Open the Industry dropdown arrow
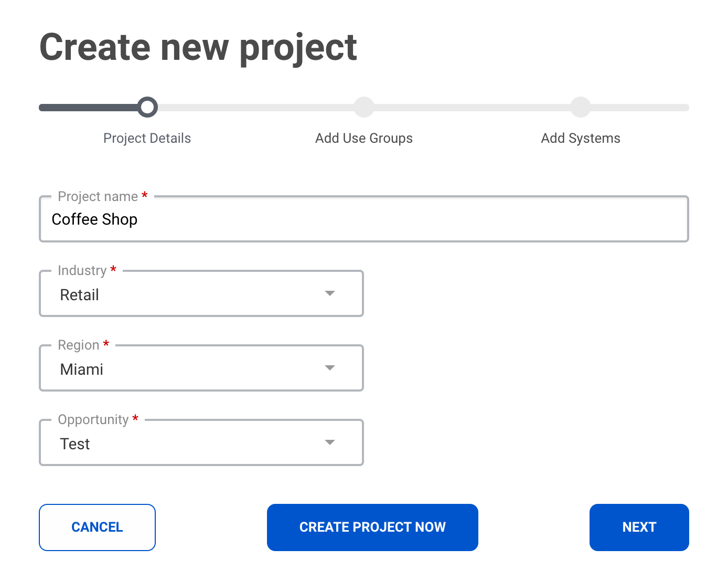This screenshot has height=570, width=728. (330, 293)
